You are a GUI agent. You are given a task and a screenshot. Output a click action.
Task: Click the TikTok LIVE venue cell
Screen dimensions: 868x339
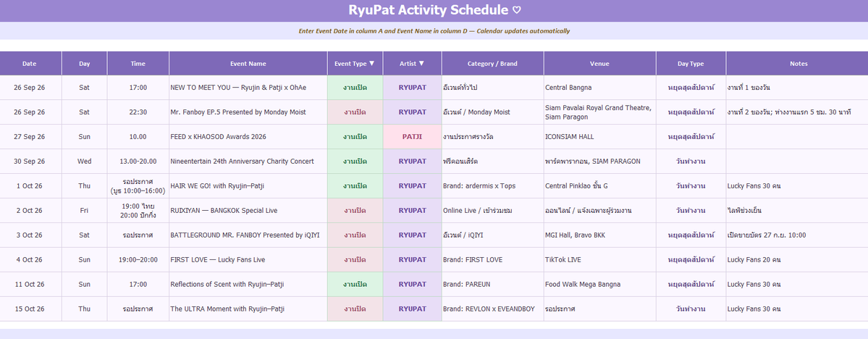pos(600,259)
